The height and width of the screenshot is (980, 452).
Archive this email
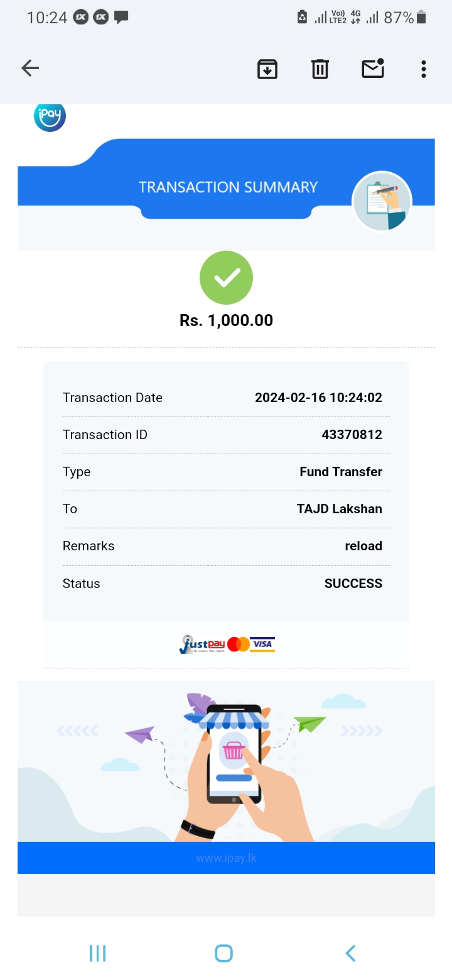(x=267, y=68)
